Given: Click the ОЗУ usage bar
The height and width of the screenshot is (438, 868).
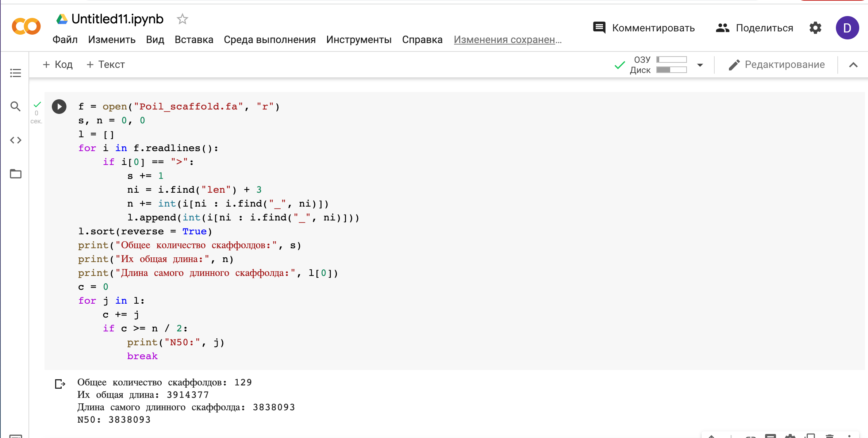Looking at the screenshot, I should pos(671,59).
